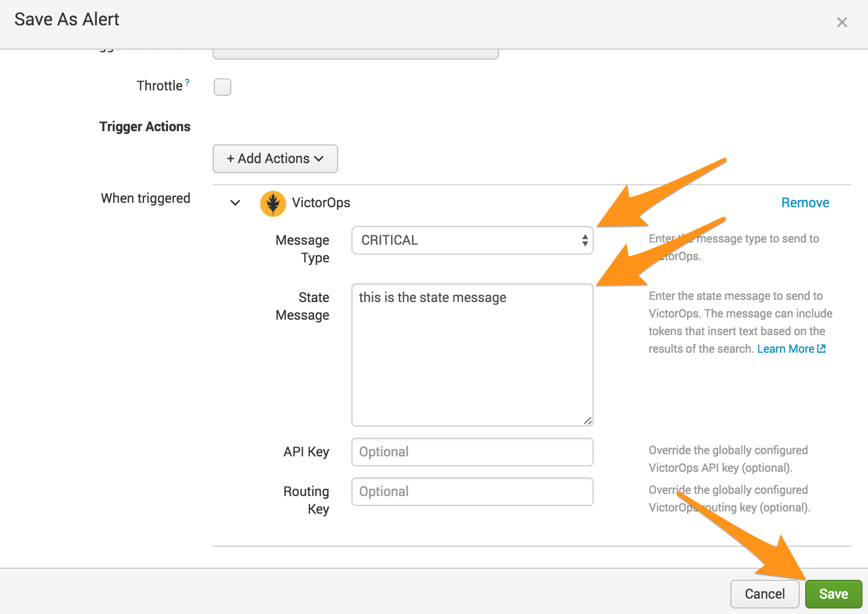This screenshot has width=868, height=614.
Task: Click inside the State Message text area
Action: click(473, 355)
